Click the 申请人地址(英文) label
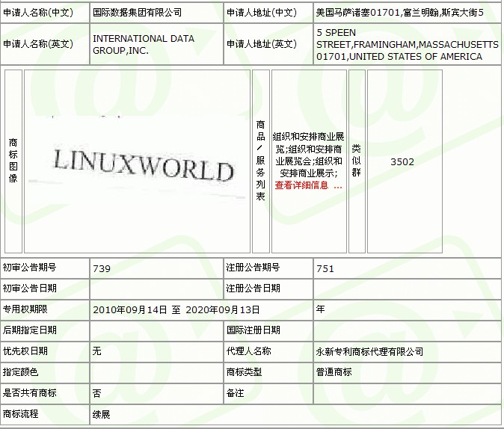Screen dimensions: 504x429 262,43
